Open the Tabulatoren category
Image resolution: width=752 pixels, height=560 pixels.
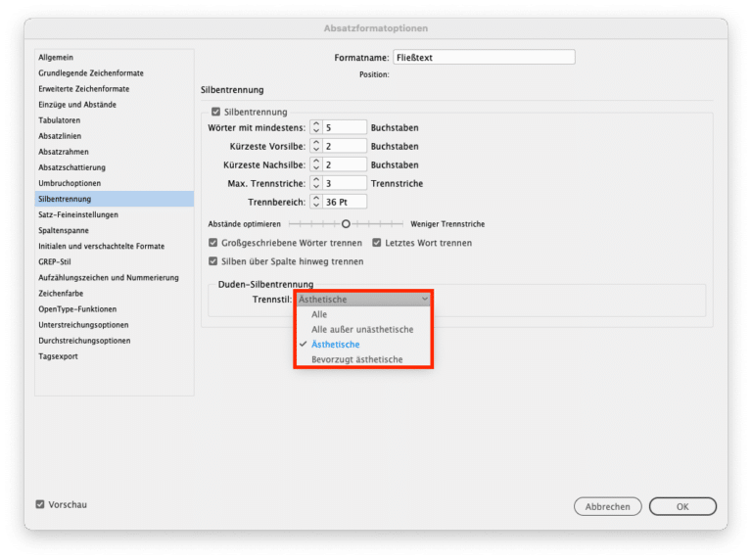[x=115, y=120]
